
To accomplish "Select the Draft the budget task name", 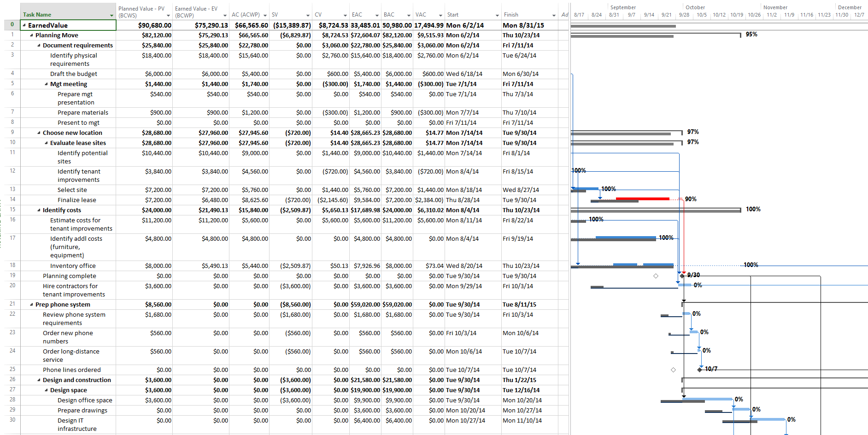I will pyautogui.click(x=74, y=74).
